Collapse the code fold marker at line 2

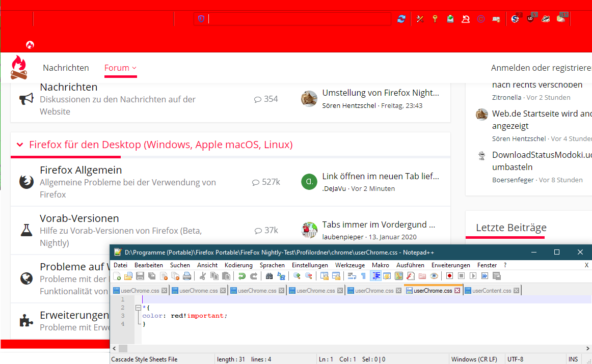pos(138,308)
